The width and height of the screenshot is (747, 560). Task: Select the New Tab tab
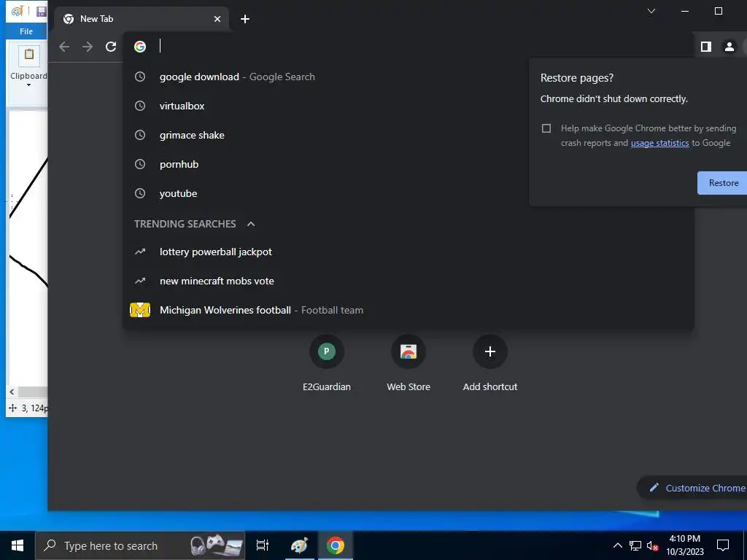pos(142,19)
